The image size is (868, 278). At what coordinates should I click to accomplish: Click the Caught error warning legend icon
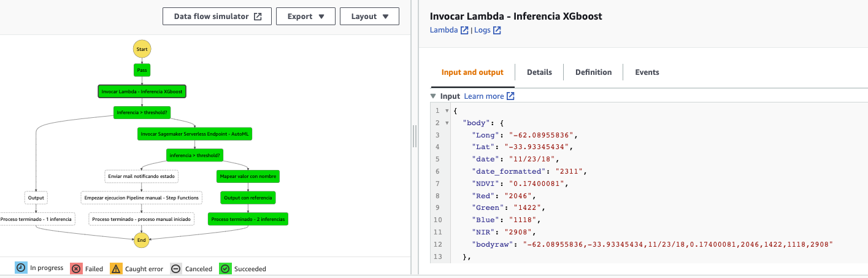(116, 269)
